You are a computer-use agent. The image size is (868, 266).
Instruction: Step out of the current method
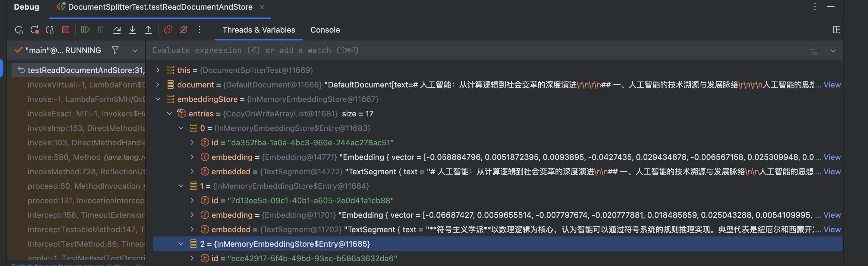pyautogui.click(x=148, y=30)
